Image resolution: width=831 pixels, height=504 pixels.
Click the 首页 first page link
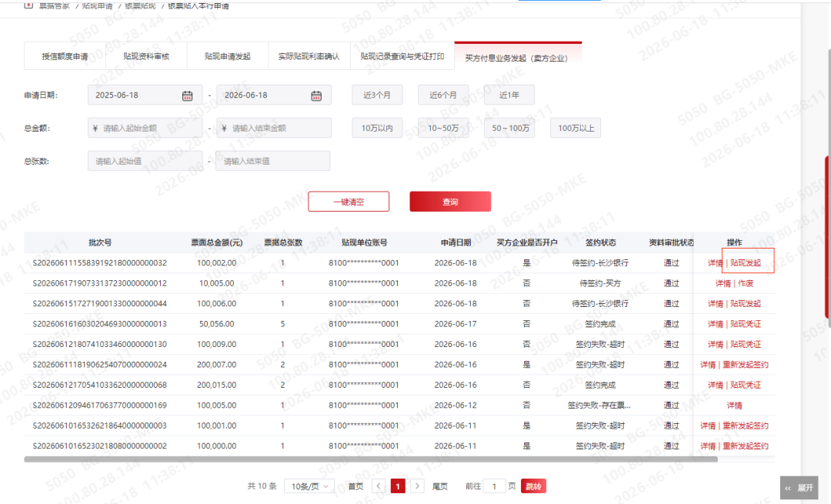point(355,486)
